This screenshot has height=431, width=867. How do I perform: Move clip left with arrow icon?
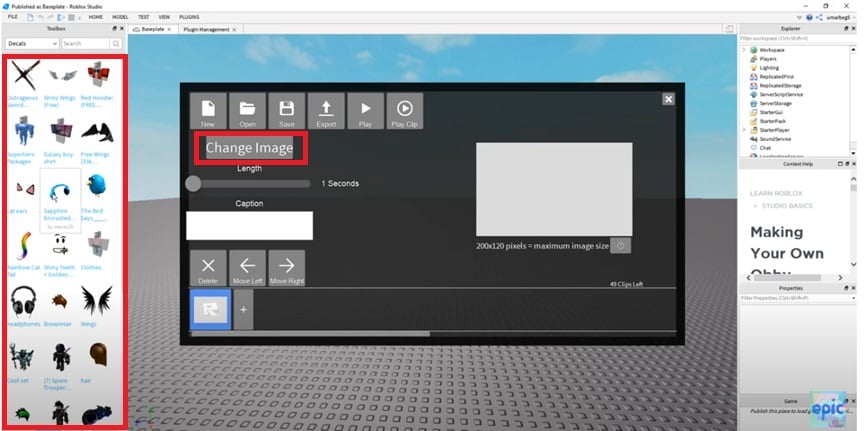[x=247, y=268]
